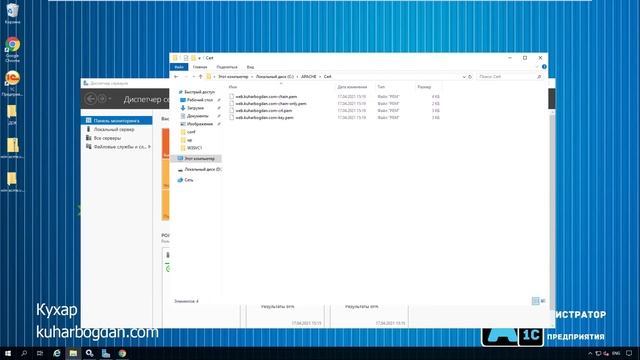Click ARACHE in the address breadcrumb

309,77
